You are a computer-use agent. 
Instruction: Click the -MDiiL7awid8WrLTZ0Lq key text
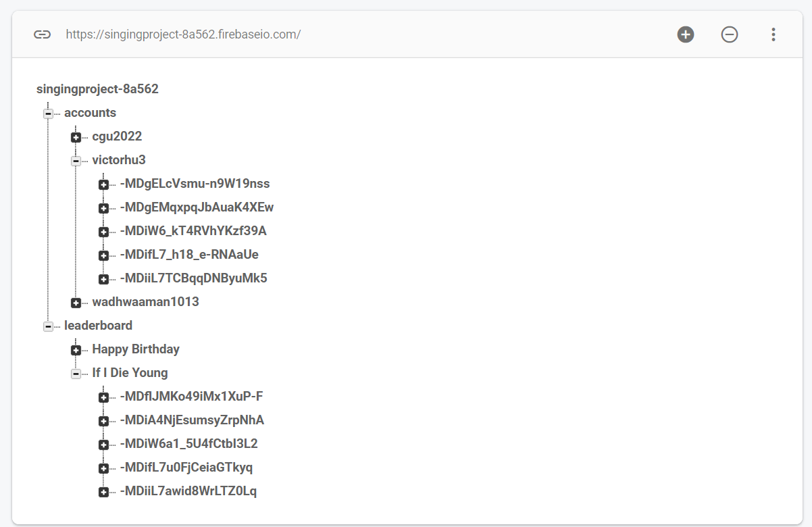point(188,491)
